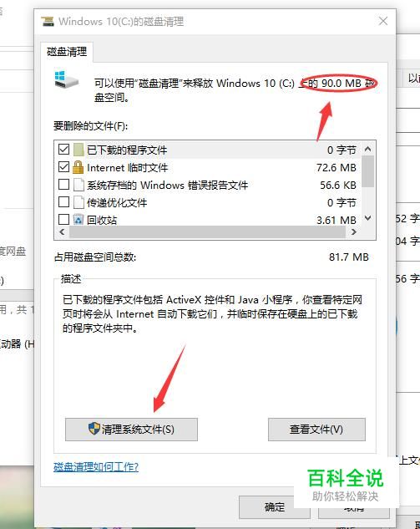Uncheck the Internet 临时文件 checkbox

point(64,167)
